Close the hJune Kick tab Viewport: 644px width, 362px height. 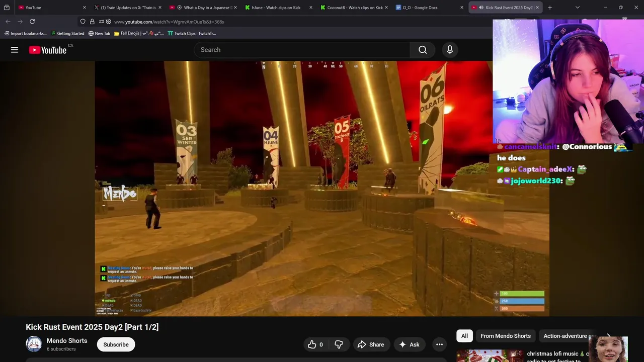click(311, 8)
